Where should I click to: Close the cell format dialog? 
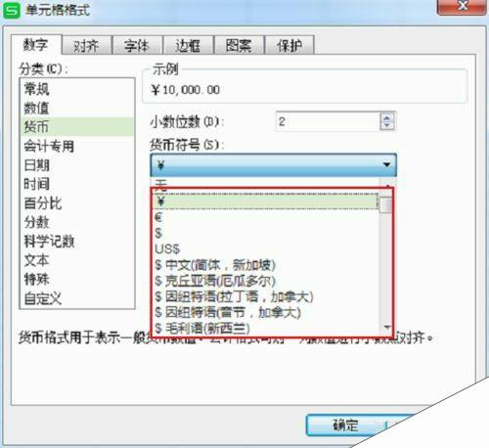click(x=462, y=7)
